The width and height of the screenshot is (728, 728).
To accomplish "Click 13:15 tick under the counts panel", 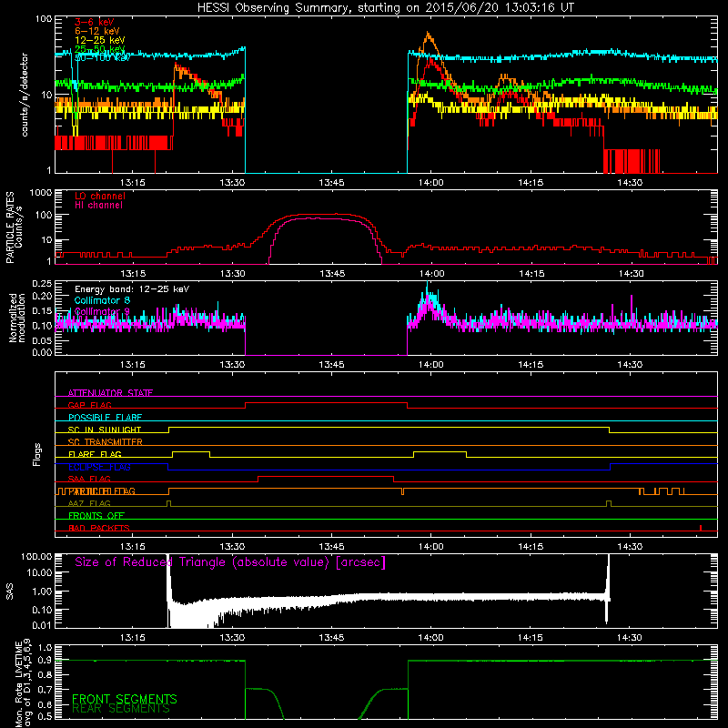I will pyautogui.click(x=132, y=183).
